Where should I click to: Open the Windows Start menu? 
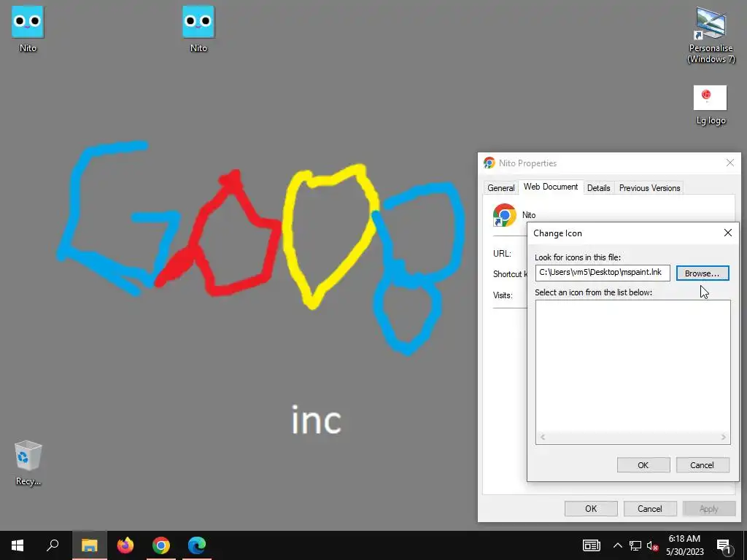(18, 545)
